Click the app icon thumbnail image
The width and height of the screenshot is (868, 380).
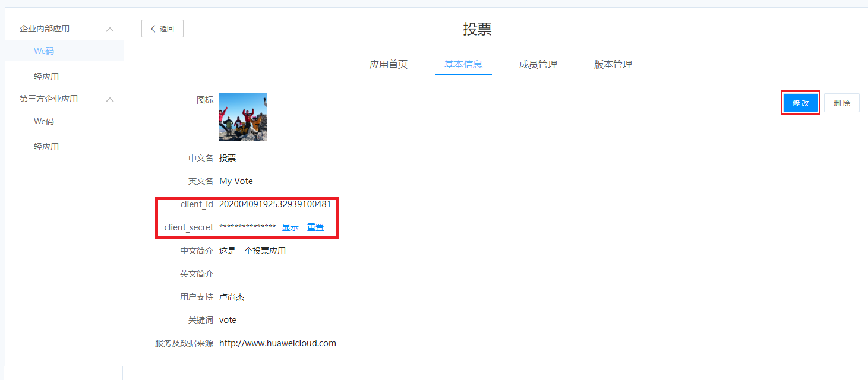click(x=243, y=117)
